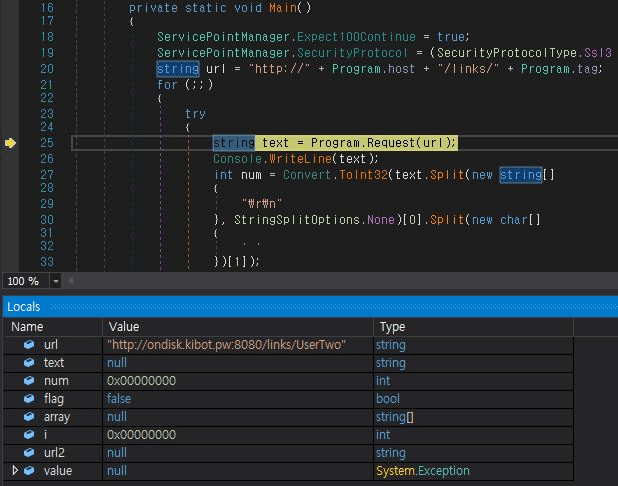Click Convert.ToInt32 on line 27
The image size is (618, 486).
pos(335,175)
